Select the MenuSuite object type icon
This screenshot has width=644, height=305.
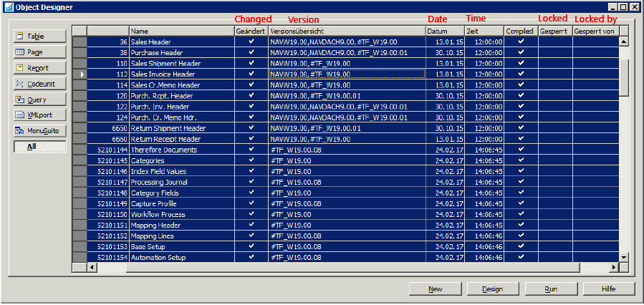pyautogui.click(x=20, y=130)
